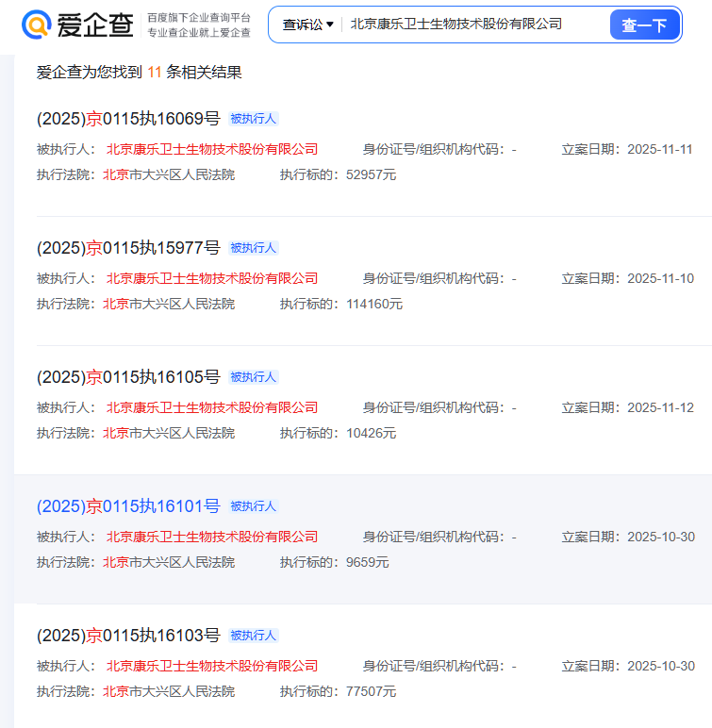The width and height of the screenshot is (712, 728).
Task: Click execution amount 77507元
Action: (372, 691)
